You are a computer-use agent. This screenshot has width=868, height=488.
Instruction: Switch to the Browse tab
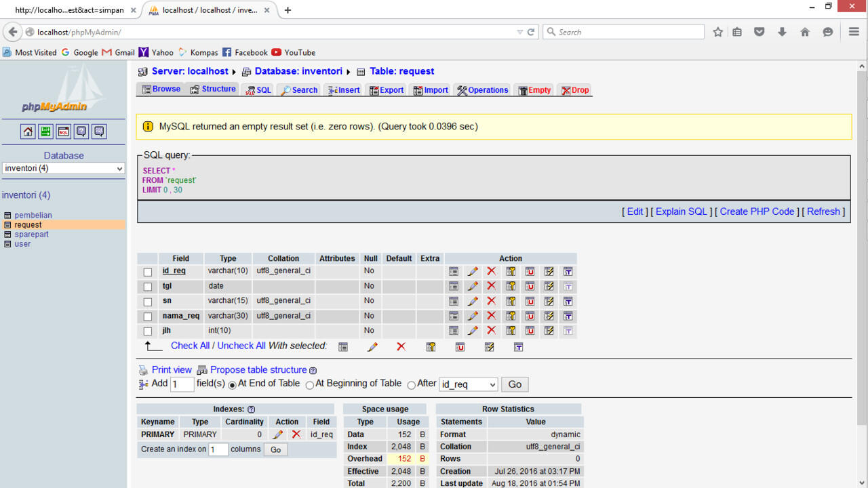[161, 89]
